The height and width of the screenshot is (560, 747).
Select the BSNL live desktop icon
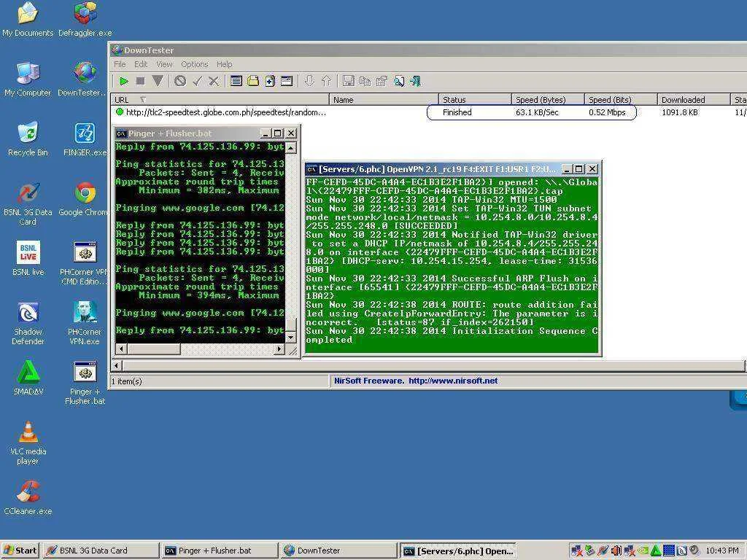point(28,259)
